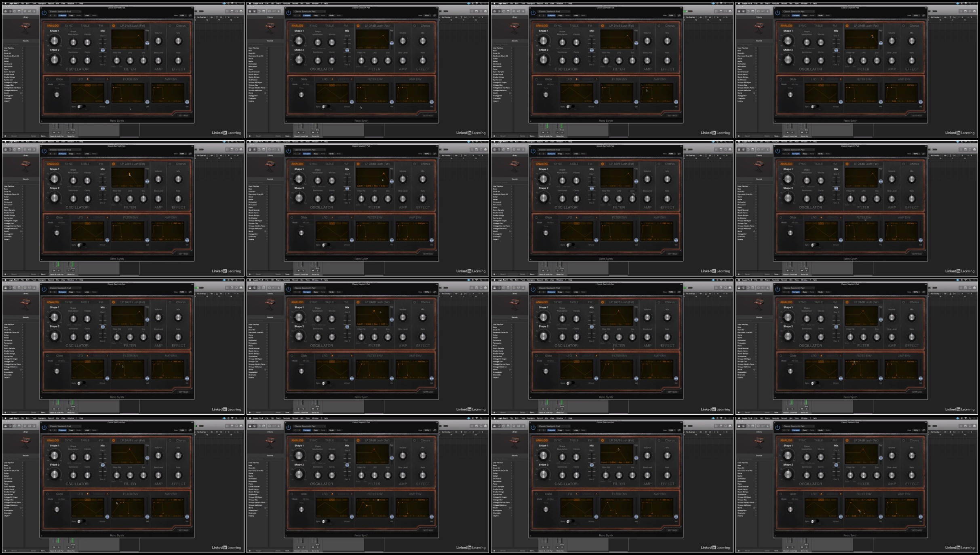
Task: Open the Classic Sawtooth Pad preset dropdown, top-left frame
Action: click(x=65, y=11)
